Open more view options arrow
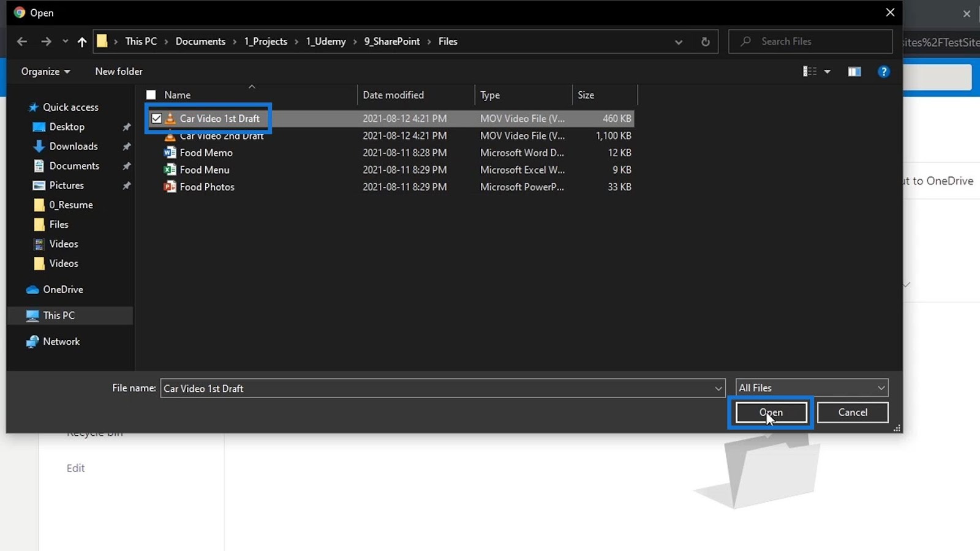Image resolution: width=980 pixels, height=551 pixels. 827,72
